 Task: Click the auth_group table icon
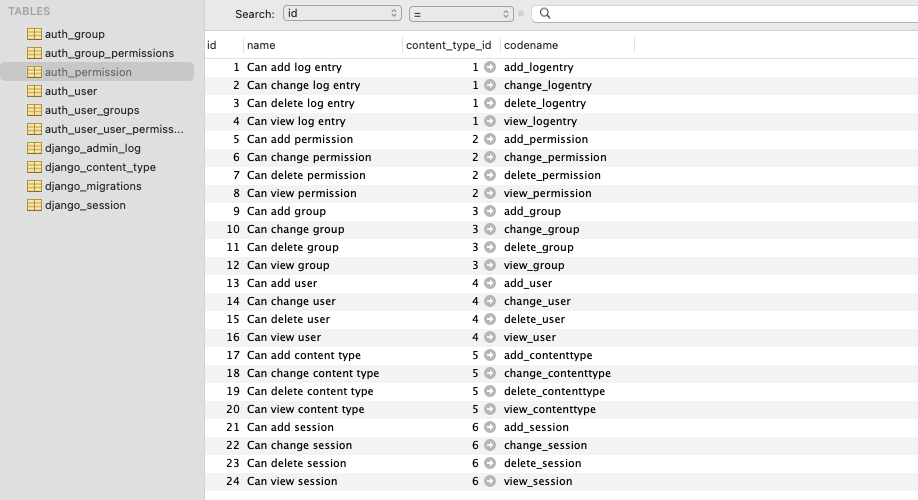35,34
